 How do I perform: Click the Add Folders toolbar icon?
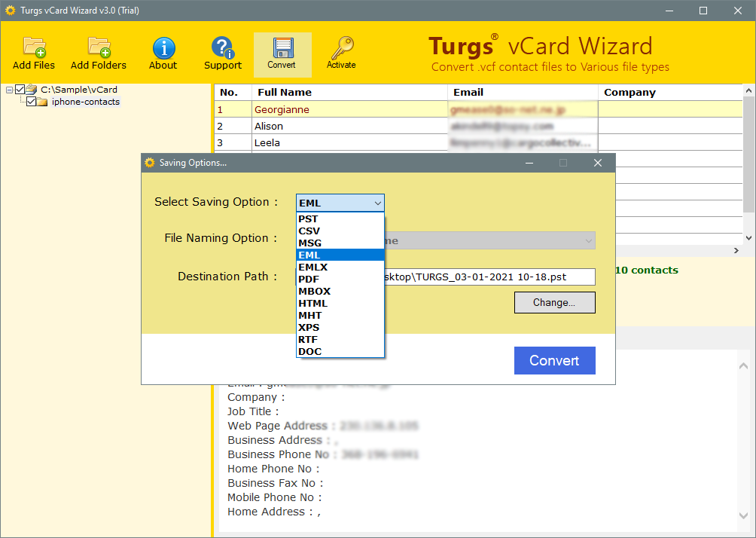click(99, 46)
